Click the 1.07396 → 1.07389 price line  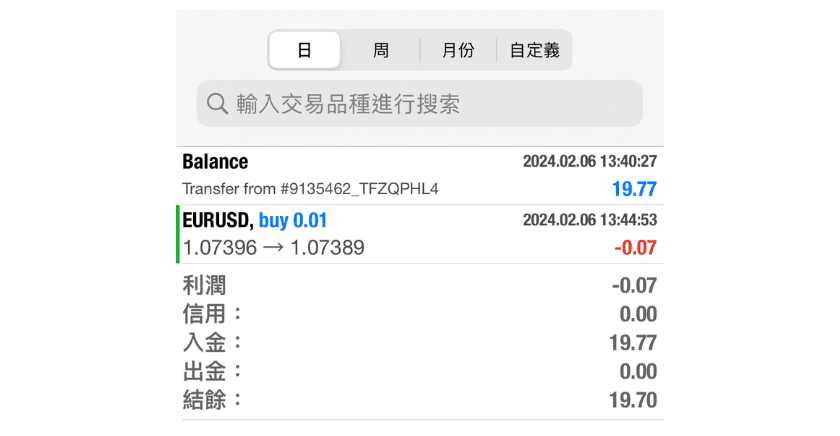(273, 248)
